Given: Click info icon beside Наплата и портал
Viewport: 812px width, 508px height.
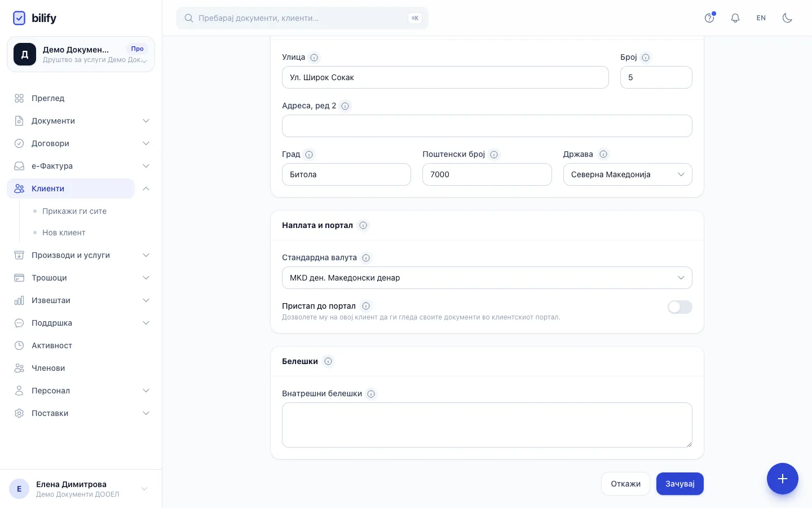Looking at the screenshot, I should pos(363,225).
